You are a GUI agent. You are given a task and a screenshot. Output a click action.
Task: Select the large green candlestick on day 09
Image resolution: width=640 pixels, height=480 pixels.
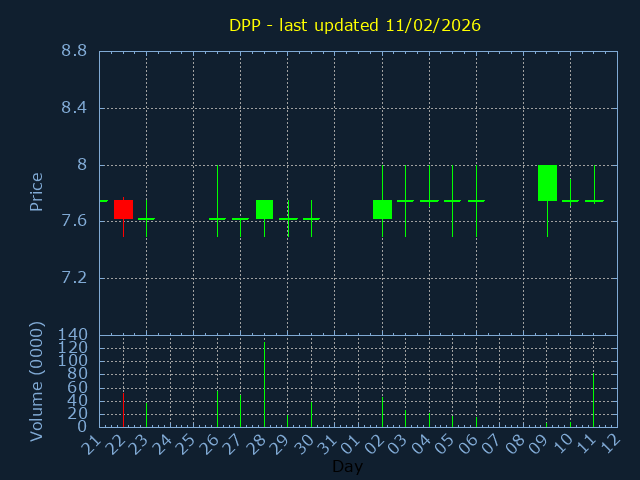click(x=547, y=183)
